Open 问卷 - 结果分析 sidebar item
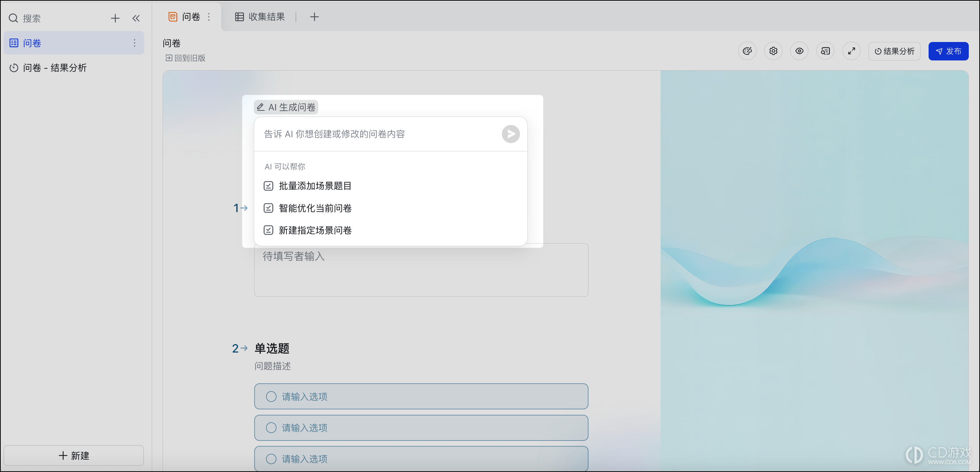This screenshot has height=472, width=980. [74, 68]
